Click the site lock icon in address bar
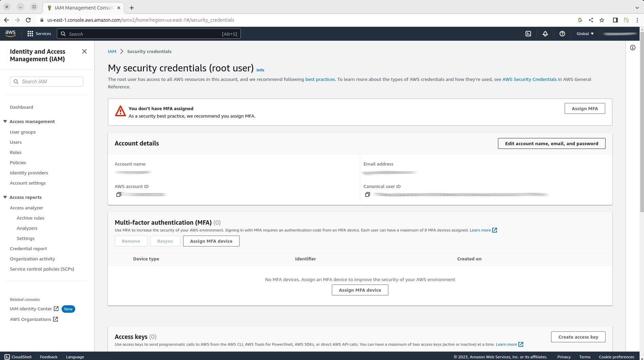 pos(42,20)
